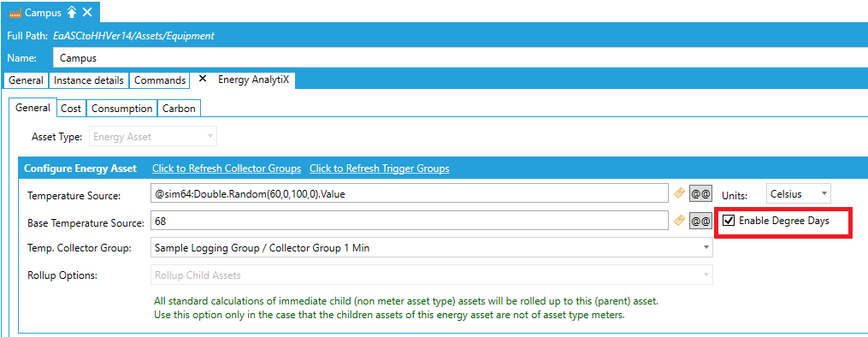Click the upward arrow icon beside Campus tab

point(72,12)
